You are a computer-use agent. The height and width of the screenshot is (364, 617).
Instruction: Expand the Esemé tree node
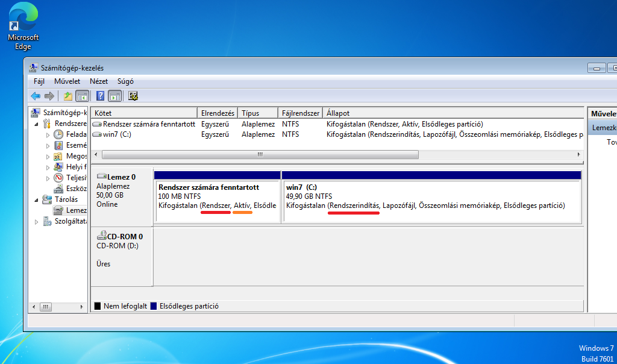coord(48,146)
